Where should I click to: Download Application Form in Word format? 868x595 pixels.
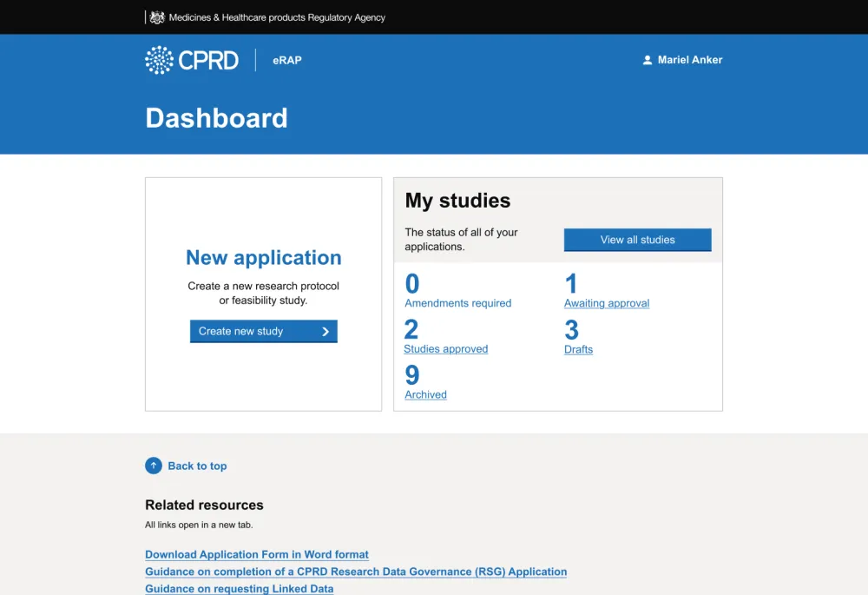pyautogui.click(x=256, y=554)
